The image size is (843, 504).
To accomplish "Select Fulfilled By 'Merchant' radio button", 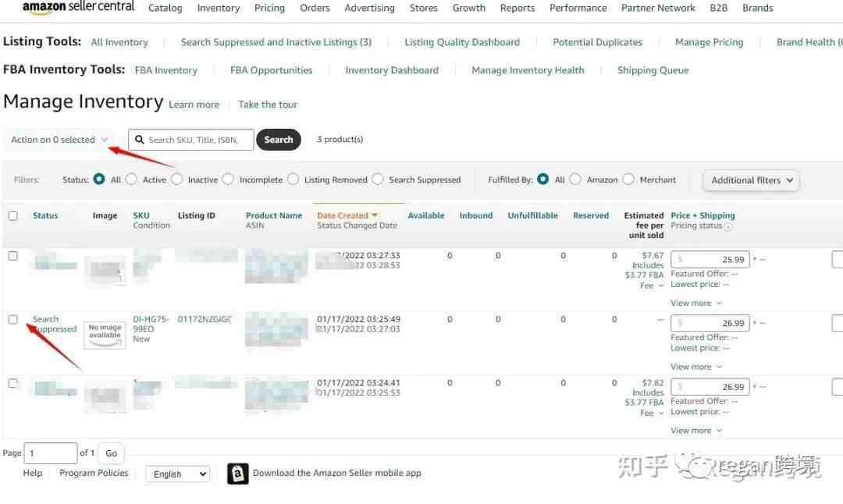I will click(628, 179).
